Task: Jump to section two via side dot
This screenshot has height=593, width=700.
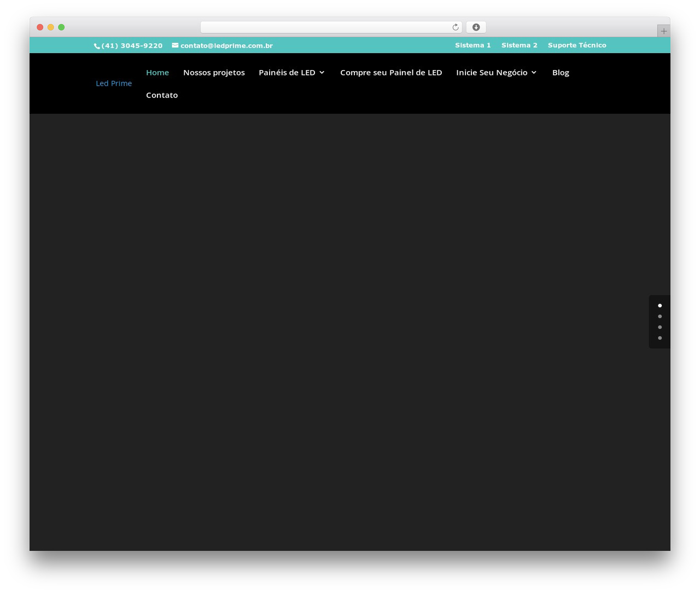Action: tap(660, 317)
